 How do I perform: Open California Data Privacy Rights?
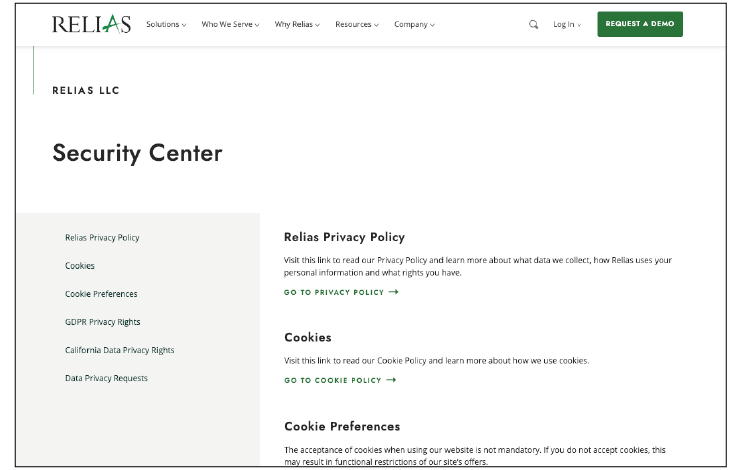pos(120,350)
